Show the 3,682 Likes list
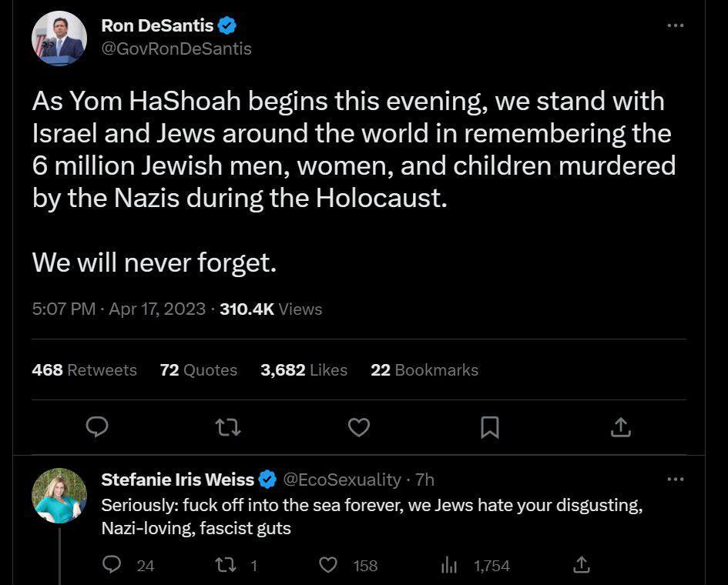This screenshot has width=728, height=585. 304,370
